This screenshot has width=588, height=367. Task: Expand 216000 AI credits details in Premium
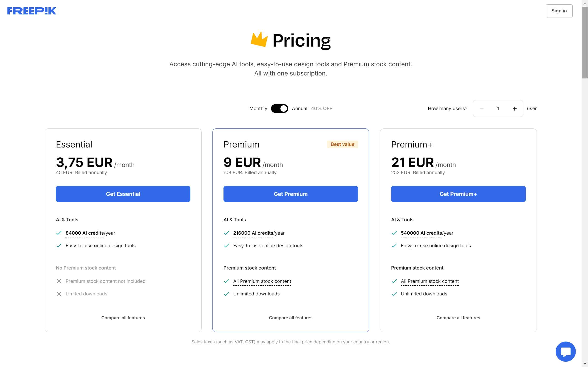pos(253,233)
